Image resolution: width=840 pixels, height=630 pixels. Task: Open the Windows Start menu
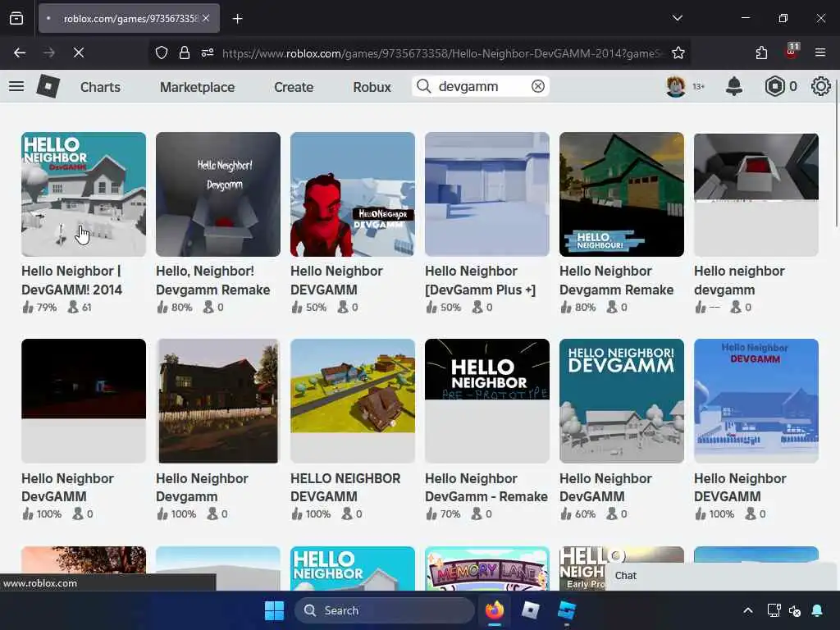coord(274,610)
